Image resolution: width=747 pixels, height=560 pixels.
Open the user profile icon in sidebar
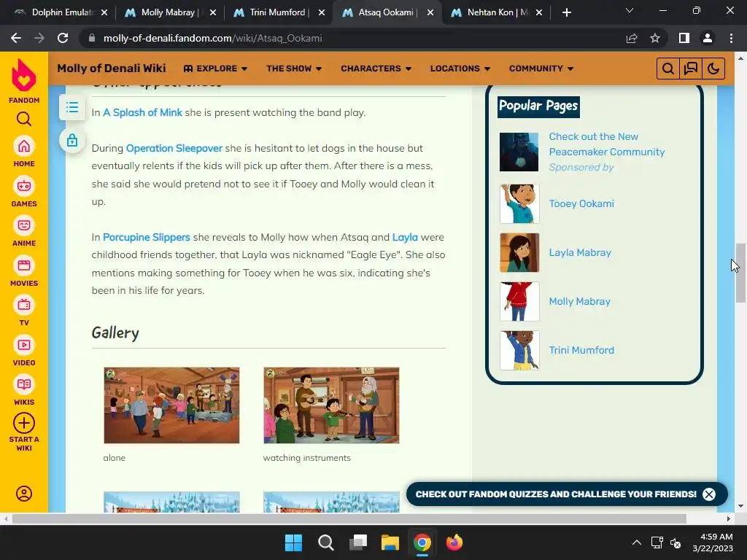[x=24, y=494]
